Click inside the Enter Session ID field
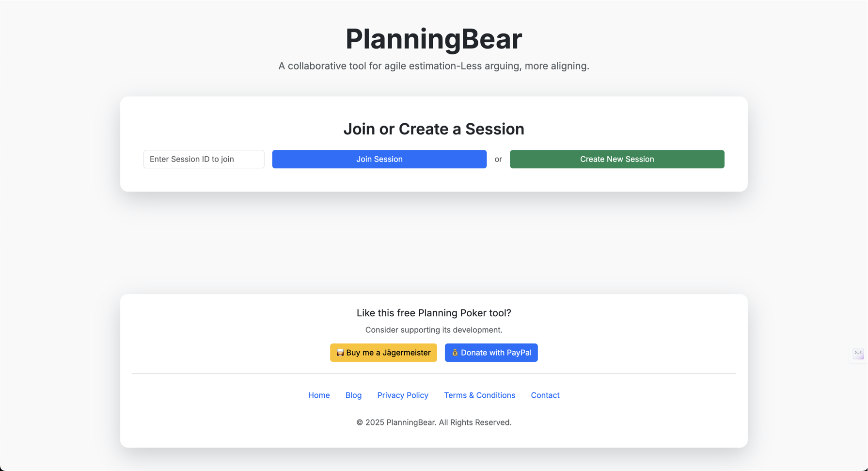 click(x=204, y=159)
